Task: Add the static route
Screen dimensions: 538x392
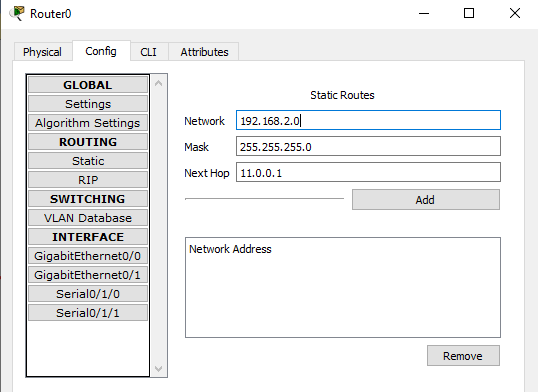Action: [x=426, y=199]
